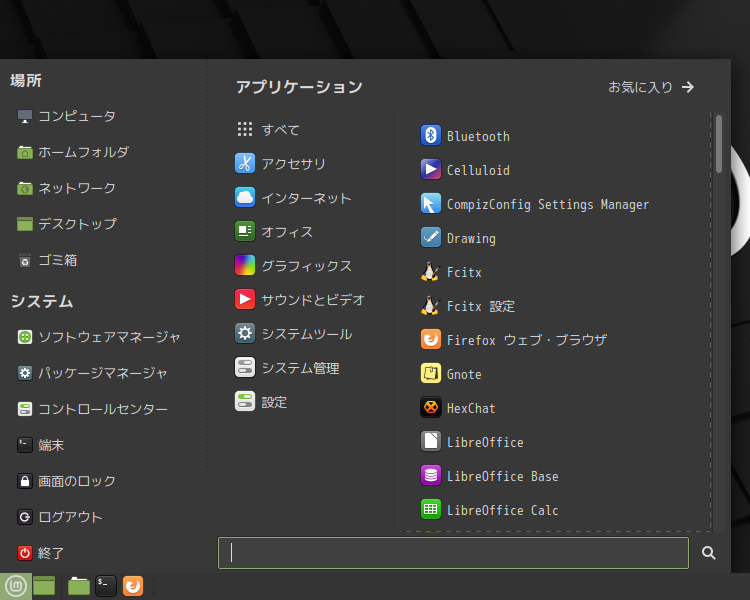
Task: Select グラフィックス rainbow icon
Action: [x=245, y=265]
